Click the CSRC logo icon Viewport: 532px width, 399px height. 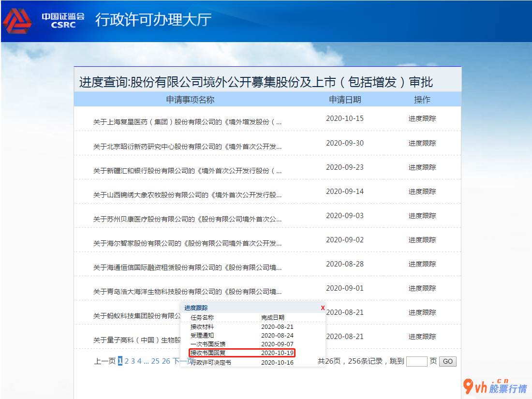point(17,21)
